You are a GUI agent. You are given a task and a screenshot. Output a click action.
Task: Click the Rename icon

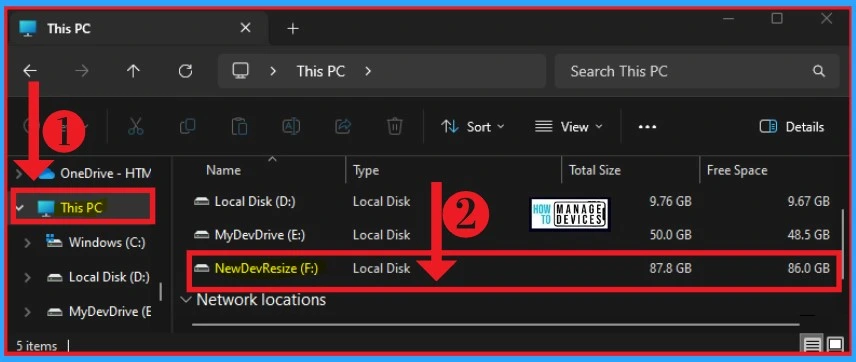[x=291, y=127]
